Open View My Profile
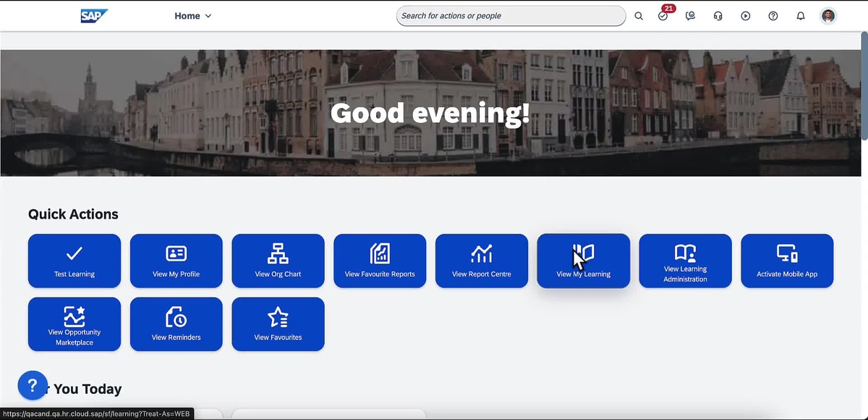The image size is (868, 420). 176,260
